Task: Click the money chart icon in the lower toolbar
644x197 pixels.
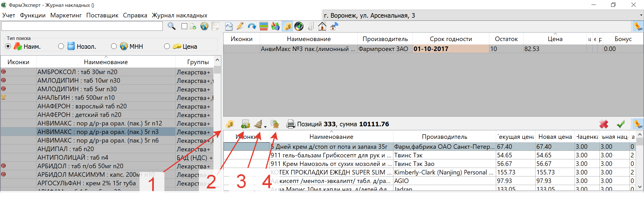Action: tap(245, 124)
